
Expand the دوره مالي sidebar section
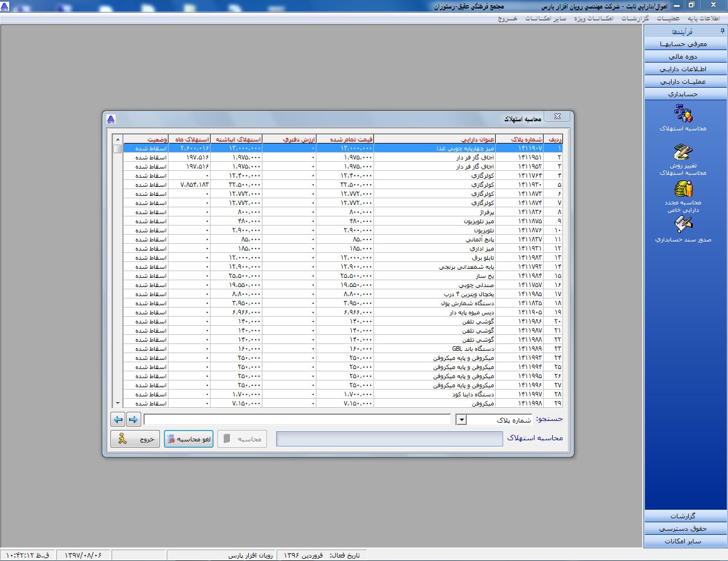(x=685, y=56)
